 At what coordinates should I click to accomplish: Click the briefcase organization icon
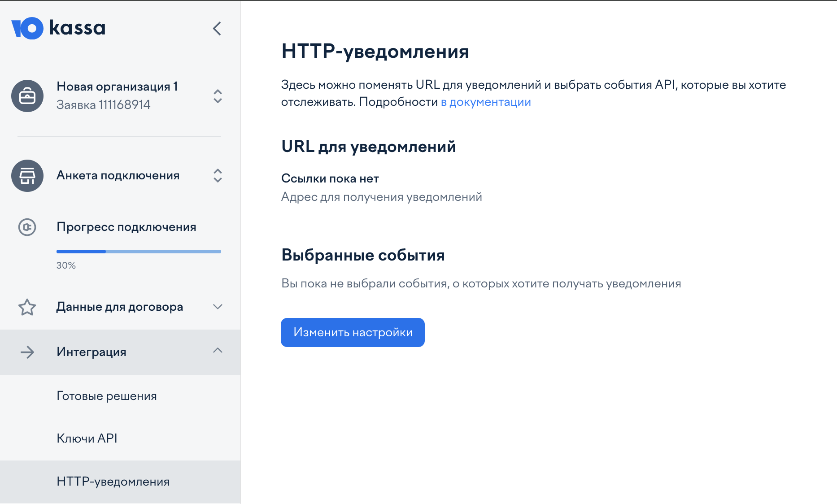(27, 96)
